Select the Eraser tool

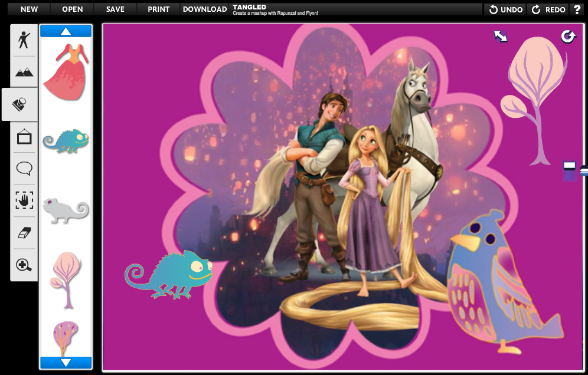click(24, 233)
